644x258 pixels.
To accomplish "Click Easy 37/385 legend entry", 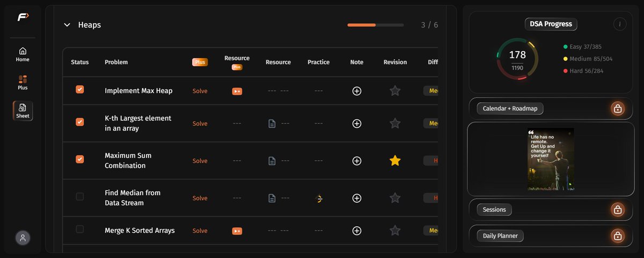I will pyautogui.click(x=582, y=47).
